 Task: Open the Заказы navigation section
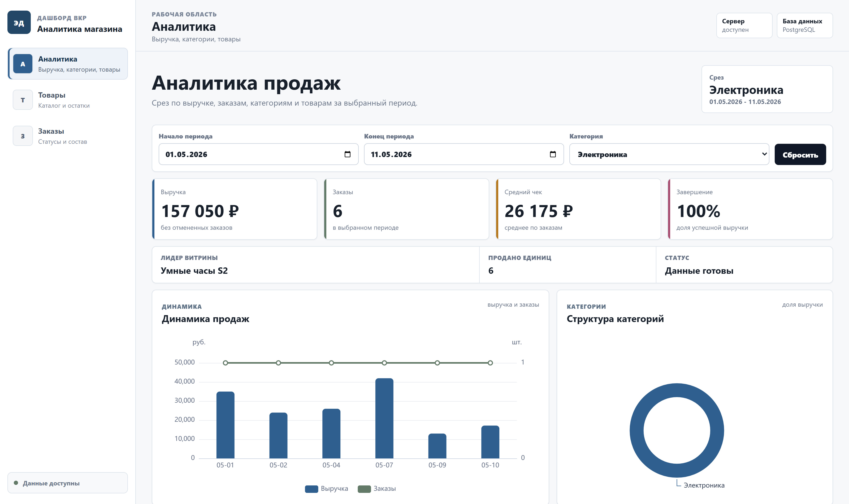[68, 136]
